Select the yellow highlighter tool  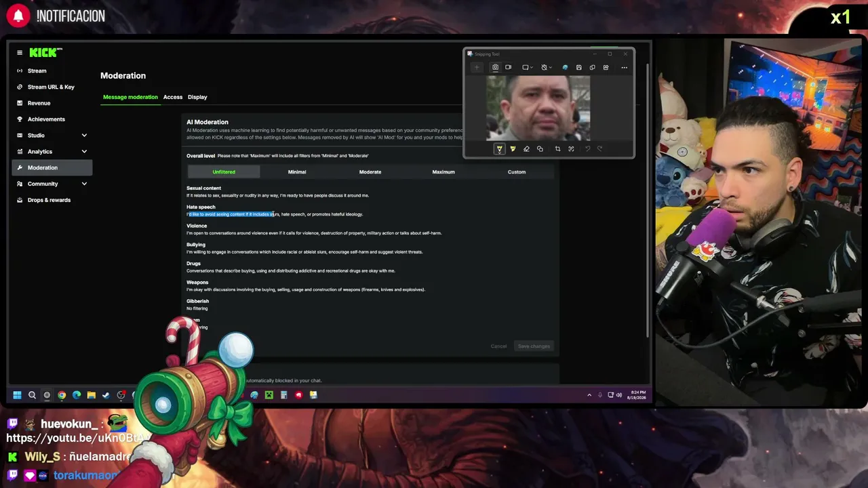[x=513, y=149]
